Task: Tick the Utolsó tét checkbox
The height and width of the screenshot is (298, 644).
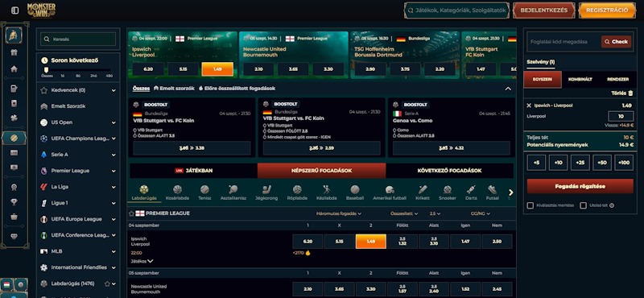Action: (583, 205)
